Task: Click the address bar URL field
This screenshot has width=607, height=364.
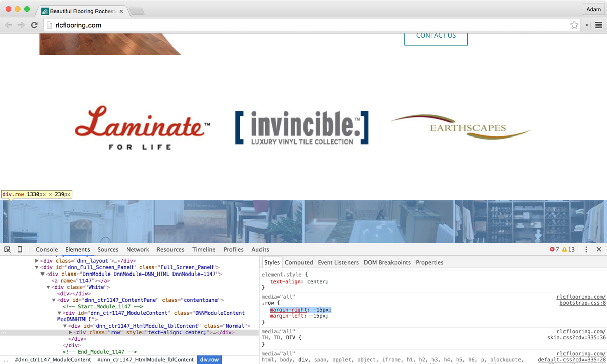Action: (x=311, y=25)
